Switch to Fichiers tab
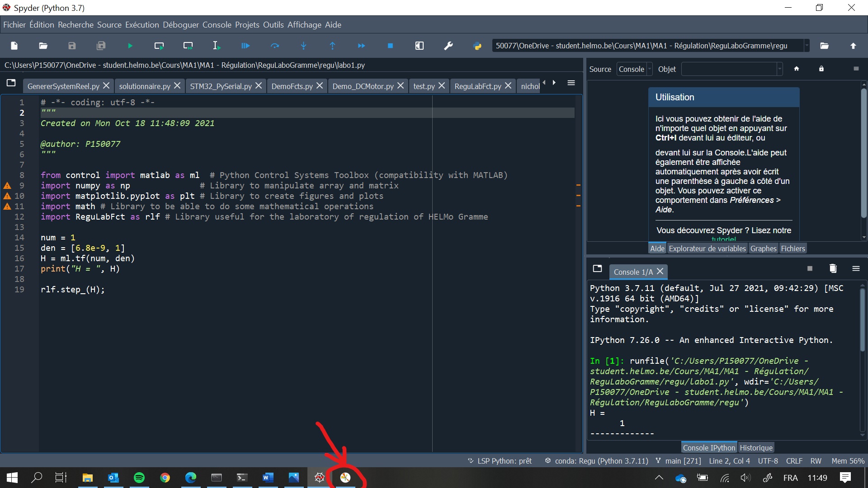The image size is (868, 488). tap(793, 249)
